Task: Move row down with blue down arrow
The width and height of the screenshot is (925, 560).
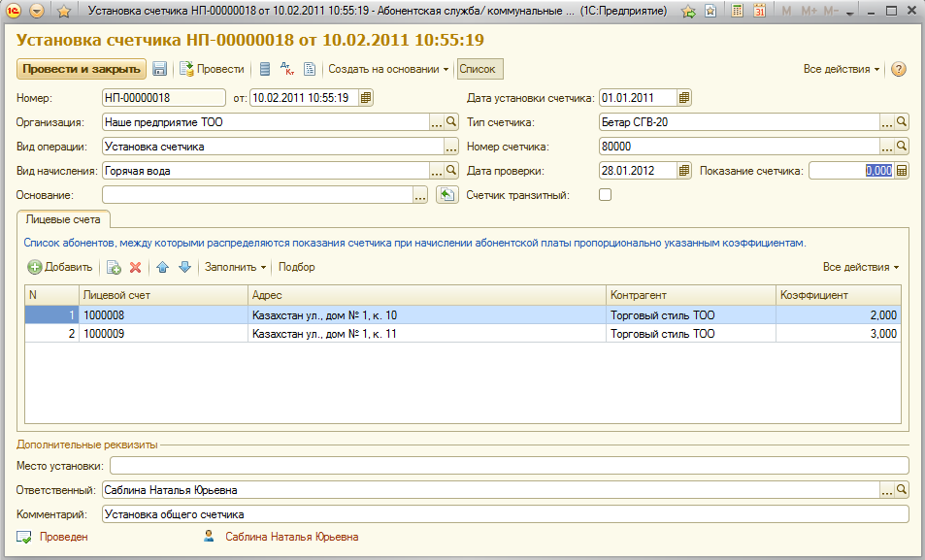Action: (x=184, y=267)
